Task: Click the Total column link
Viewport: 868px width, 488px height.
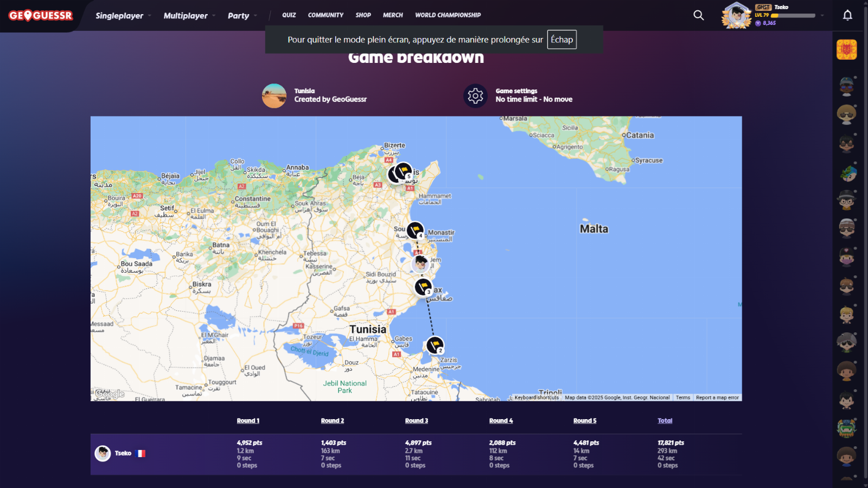Action: click(665, 421)
